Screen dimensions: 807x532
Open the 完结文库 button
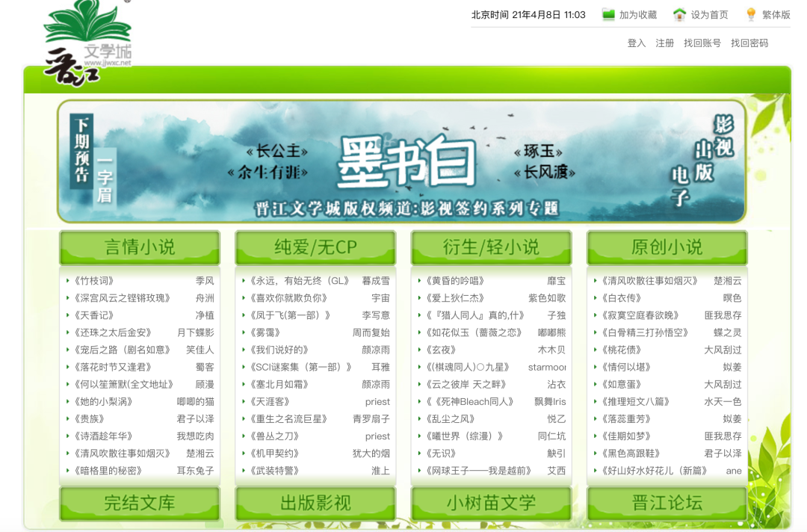(x=140, y=503)
